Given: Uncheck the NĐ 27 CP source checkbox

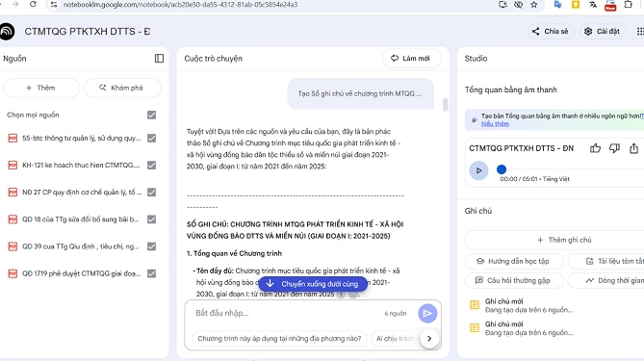Looking at the screenshot, I should [x=151, y=193].
